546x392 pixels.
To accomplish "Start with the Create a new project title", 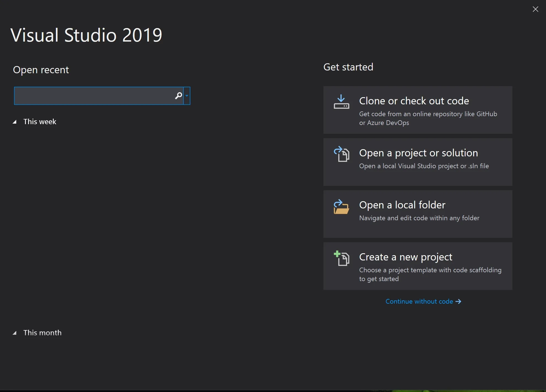I will 406,257.
